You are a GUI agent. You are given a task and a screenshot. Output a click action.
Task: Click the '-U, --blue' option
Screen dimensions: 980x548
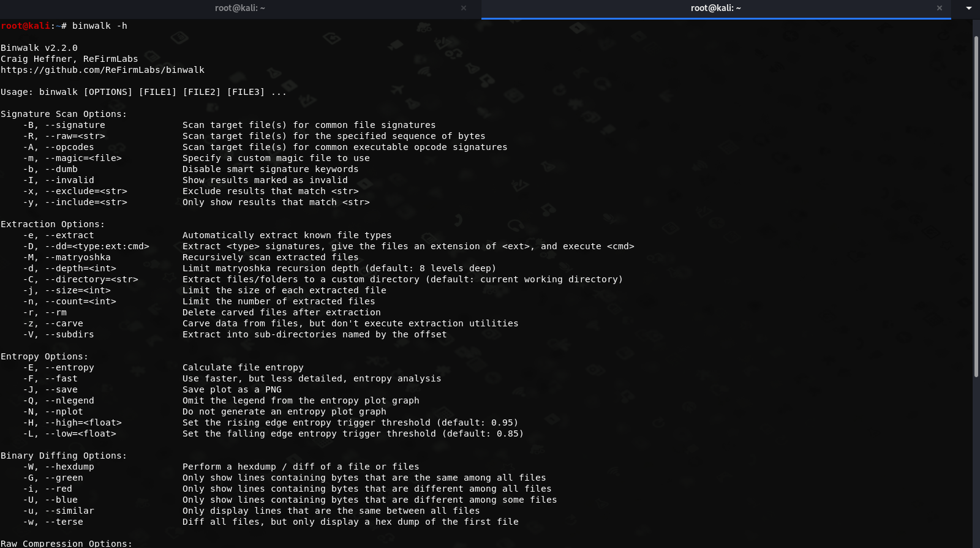(x=50, y=500)
